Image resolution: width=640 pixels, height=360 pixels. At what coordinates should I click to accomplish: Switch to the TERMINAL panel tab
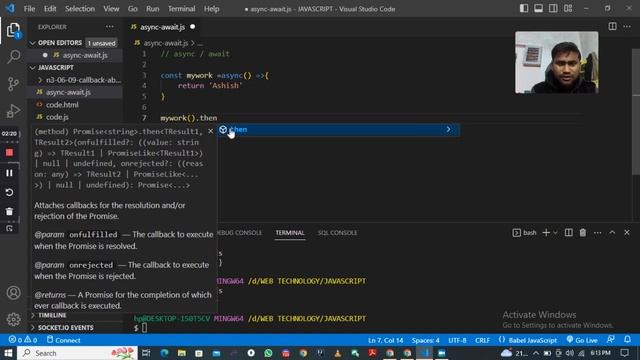point(290,233)
